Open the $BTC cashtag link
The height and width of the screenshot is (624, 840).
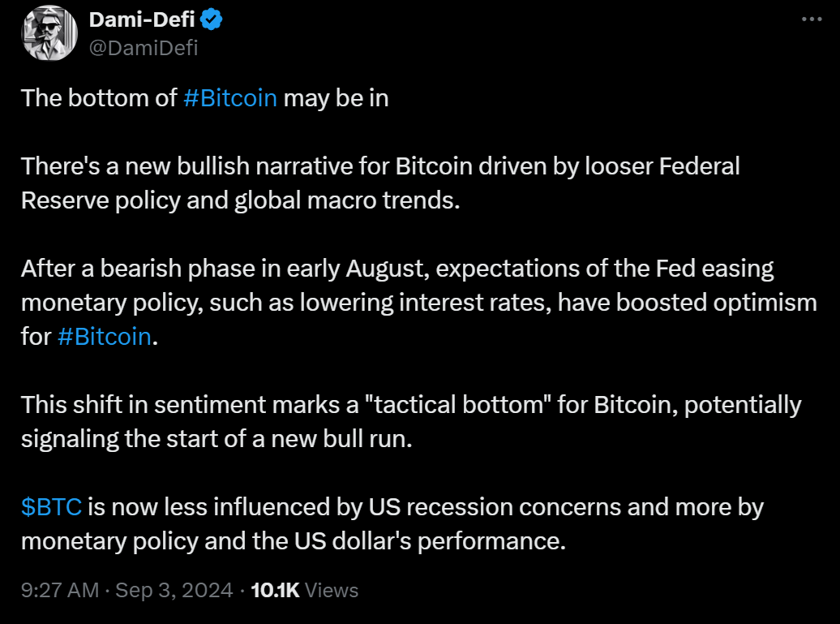click(51, 507)
